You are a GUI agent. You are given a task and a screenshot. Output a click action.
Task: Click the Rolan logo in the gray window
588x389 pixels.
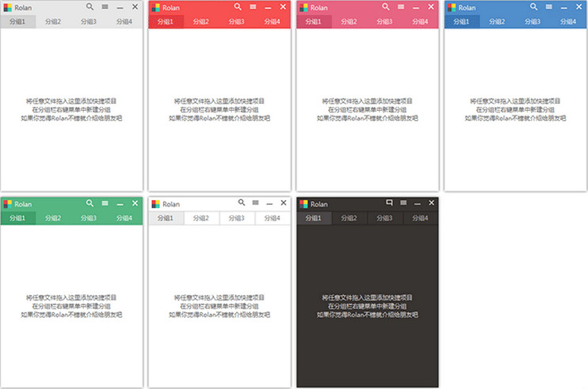click(7, 7)
